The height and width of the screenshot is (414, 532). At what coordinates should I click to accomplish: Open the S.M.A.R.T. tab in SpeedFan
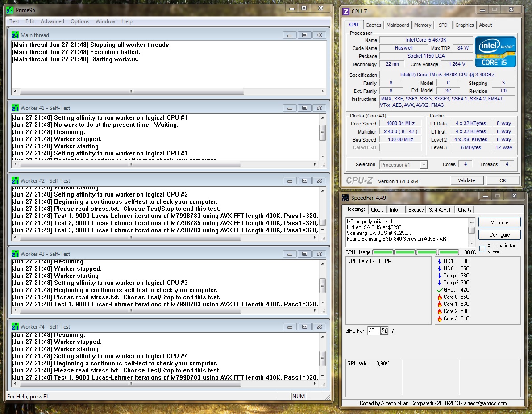click(441, 210)
